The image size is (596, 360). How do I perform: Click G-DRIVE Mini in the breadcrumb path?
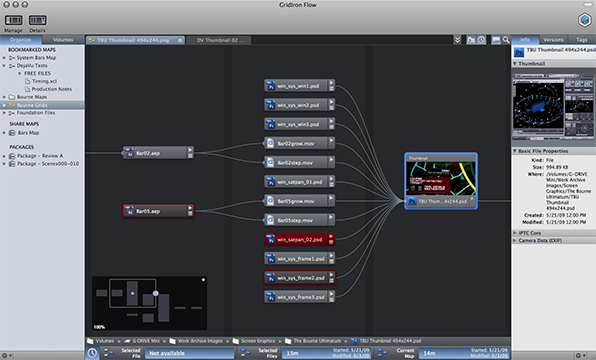tap(146, 341)
